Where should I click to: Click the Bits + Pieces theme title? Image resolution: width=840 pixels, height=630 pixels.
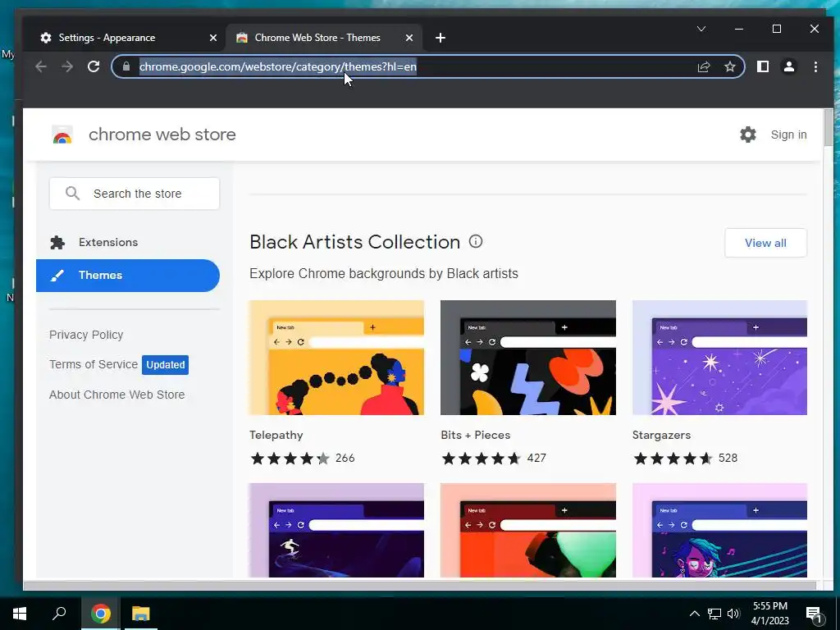point(476,435)
